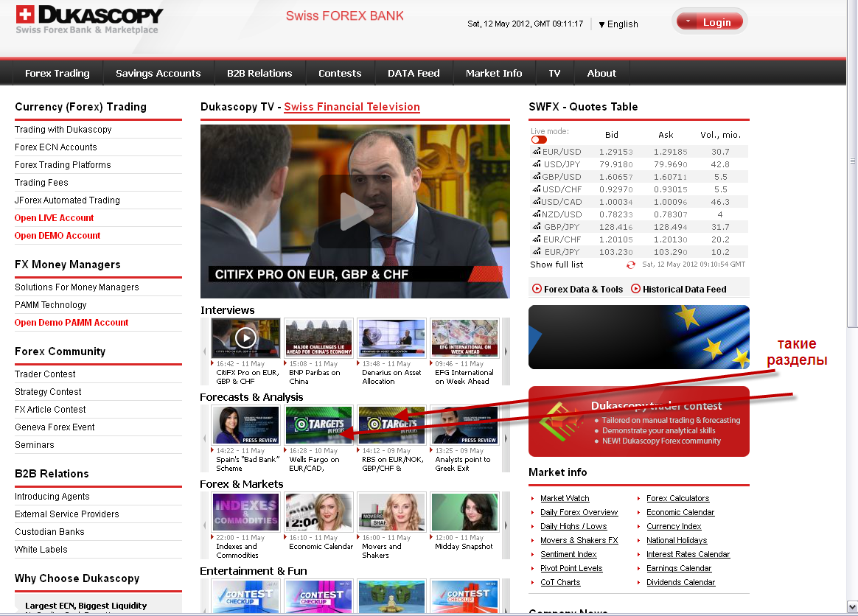Open the Swiss Financial Television link
The image size is (858, 616).
[x=352, y=107]
